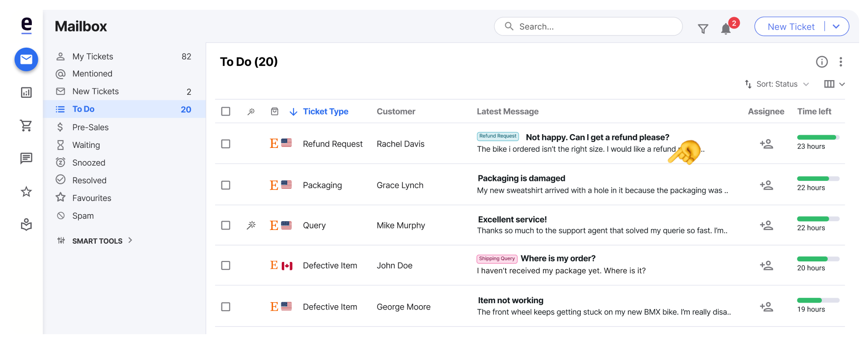Open the reports chart icon in sidebar
Screen dimensions: 868x343
click(x=26, y=92)
